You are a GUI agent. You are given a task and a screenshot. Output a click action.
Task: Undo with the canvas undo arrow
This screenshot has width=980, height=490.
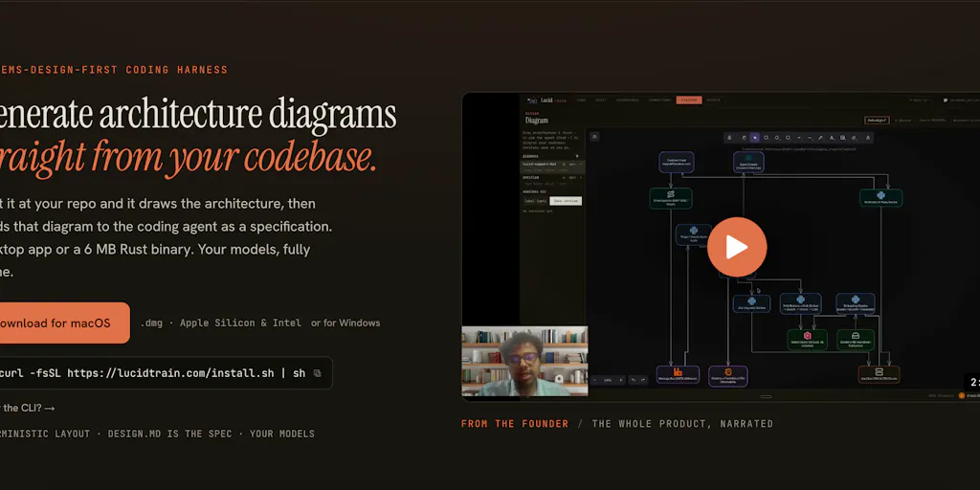tap(634, 380)
